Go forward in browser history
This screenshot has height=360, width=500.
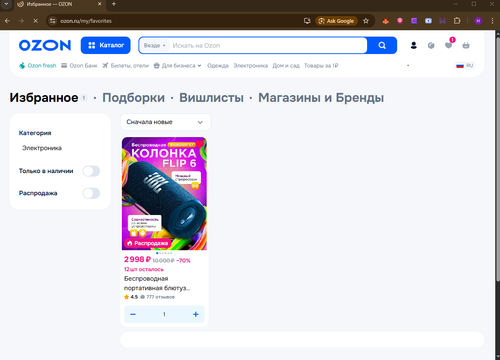click(x=21, y=21)
